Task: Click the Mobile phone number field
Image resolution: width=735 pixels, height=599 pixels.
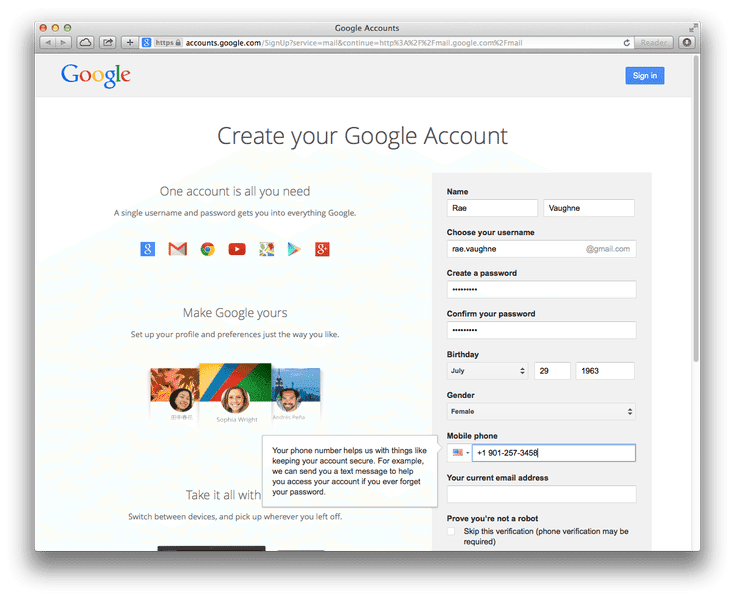Action: point(554,453)
